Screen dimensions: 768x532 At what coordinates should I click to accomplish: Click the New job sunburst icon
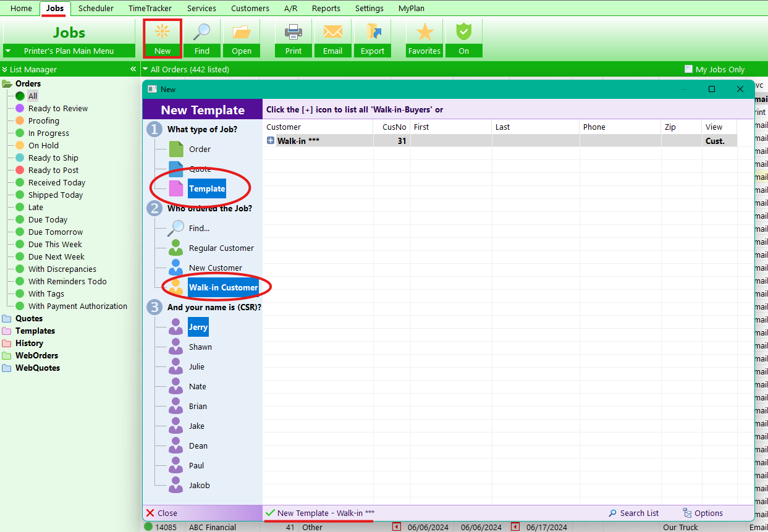pyautogui.click(x=162, y=32)
